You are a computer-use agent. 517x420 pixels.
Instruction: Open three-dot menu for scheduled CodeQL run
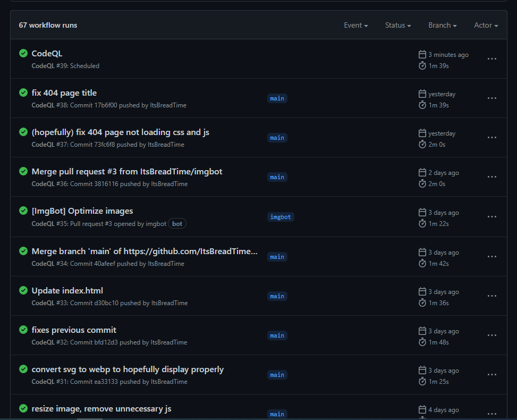[x=491, y=59]
